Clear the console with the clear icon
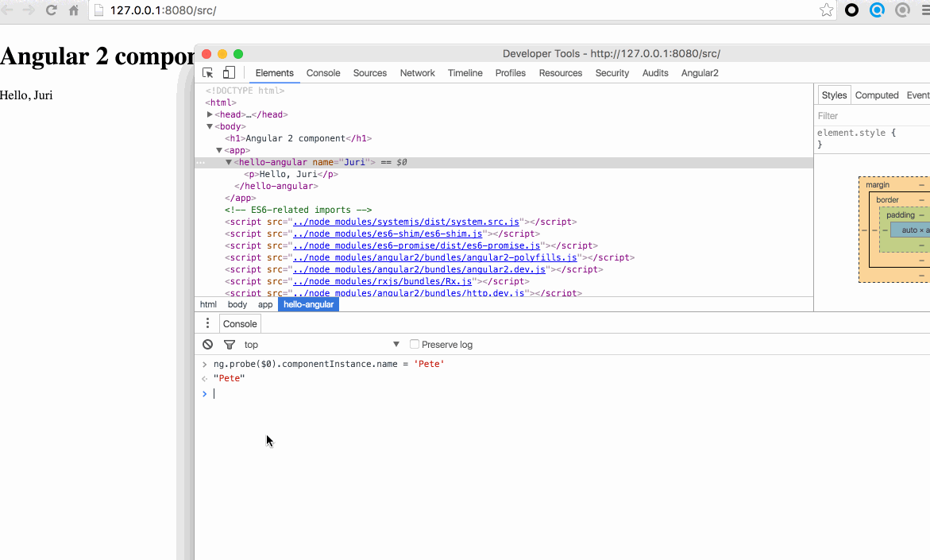The height and width of the screenshot is (560, 930). pos(207,345)
